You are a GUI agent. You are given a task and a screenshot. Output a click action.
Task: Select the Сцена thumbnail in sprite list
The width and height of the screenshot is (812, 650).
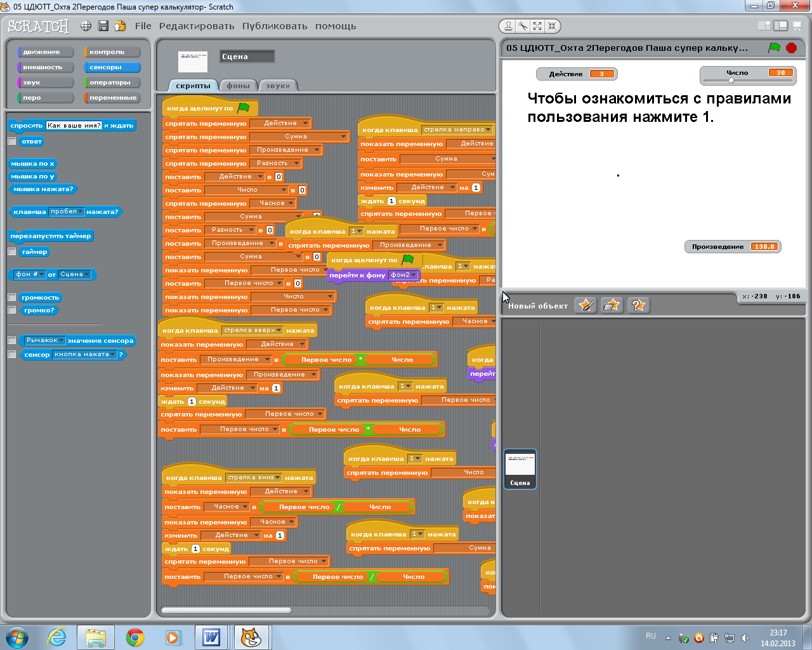point(520,469)
